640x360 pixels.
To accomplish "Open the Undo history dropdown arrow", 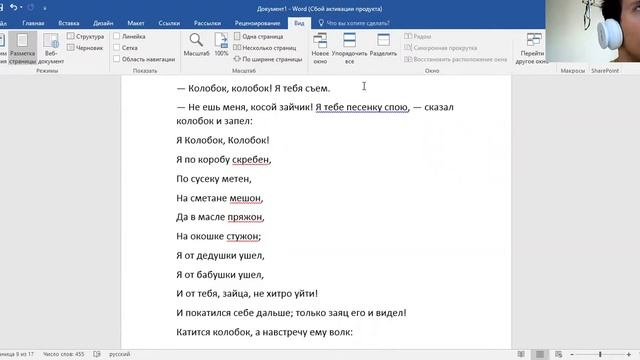I will 21,7.
